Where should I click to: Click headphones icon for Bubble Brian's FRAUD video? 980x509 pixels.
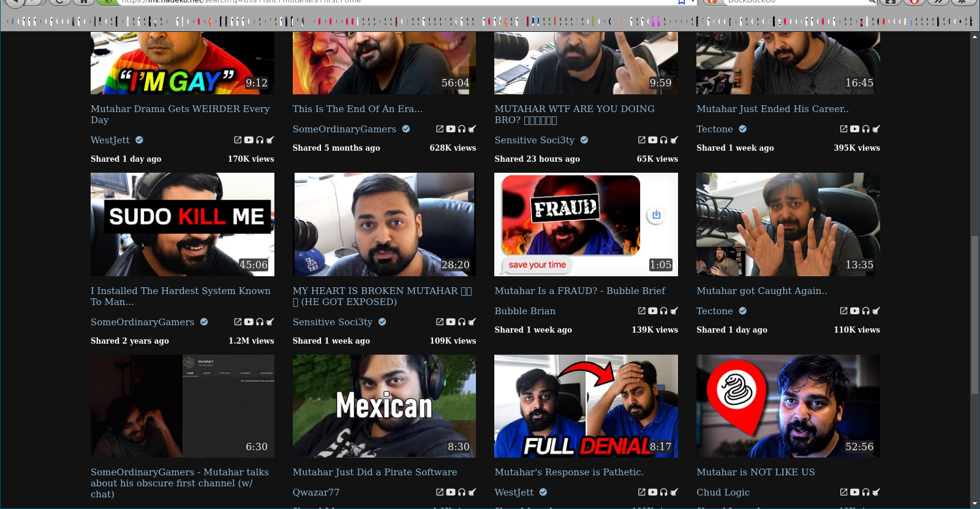(664, 311)
